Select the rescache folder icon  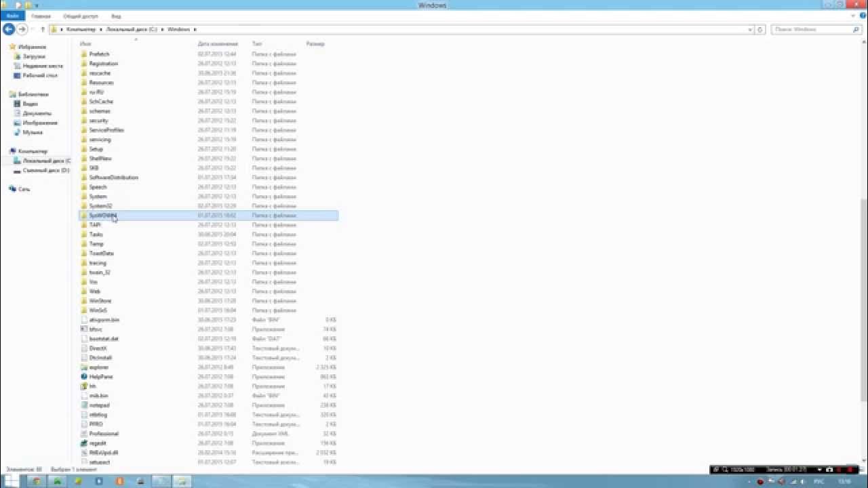coord(84,73)
